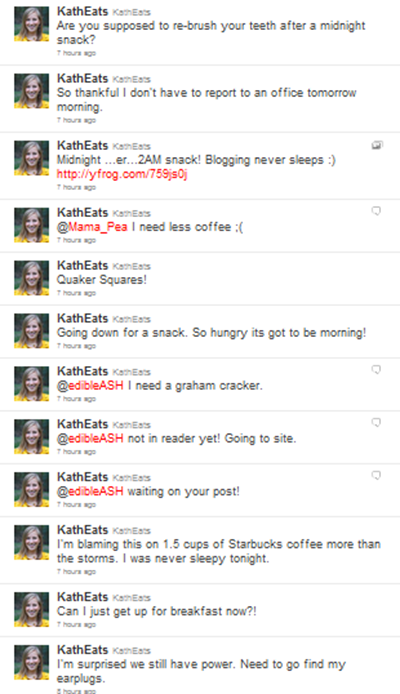Click the avatar beside the Starbucks coffee tweet
Viewport: 400px width, 694px height.
[31, 543]
